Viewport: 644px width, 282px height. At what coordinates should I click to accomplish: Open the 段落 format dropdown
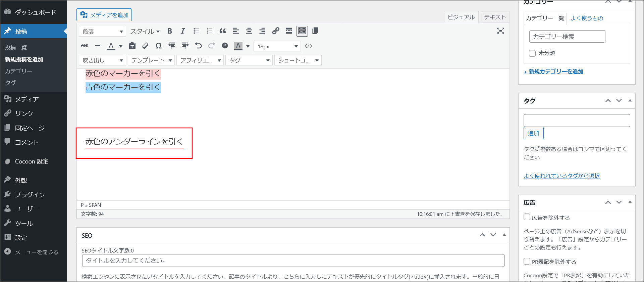click(102, 31)
